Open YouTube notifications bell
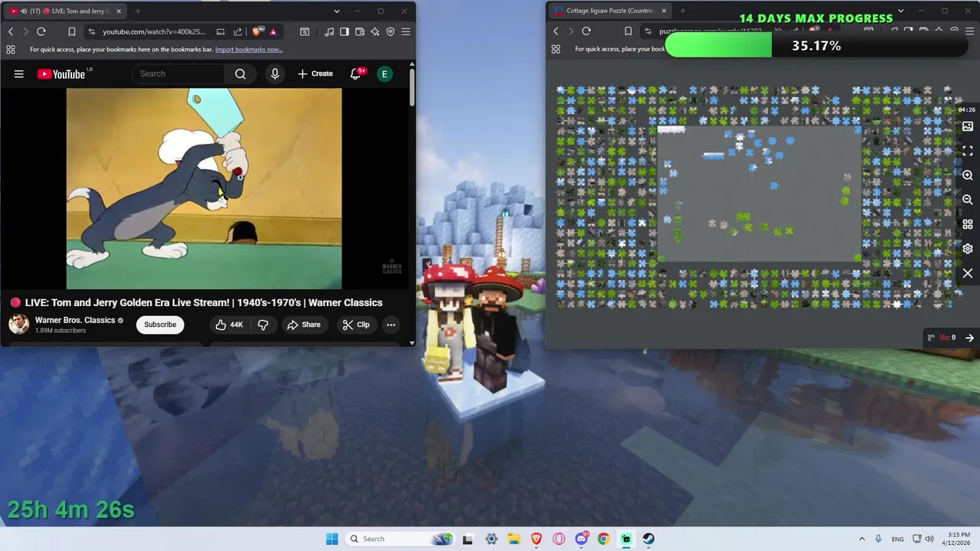The width and height of the screenshot is (980, 551). click(355, 73)
